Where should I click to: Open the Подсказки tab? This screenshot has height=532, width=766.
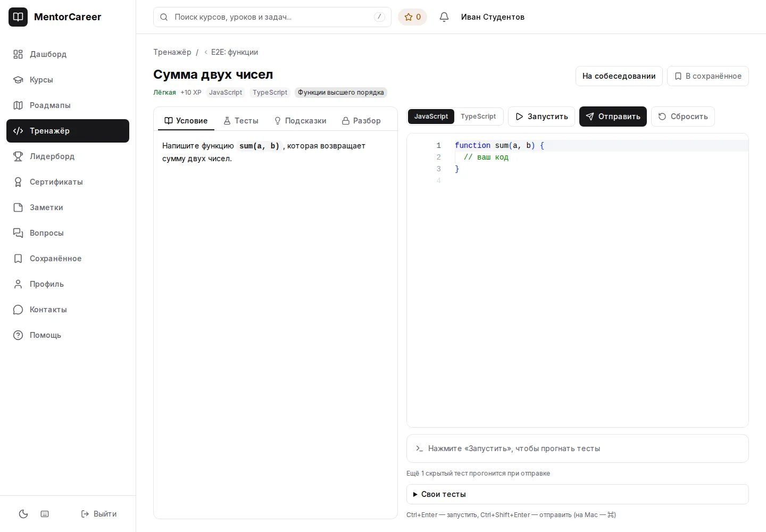pyautogui.click(x=300, y=121)
